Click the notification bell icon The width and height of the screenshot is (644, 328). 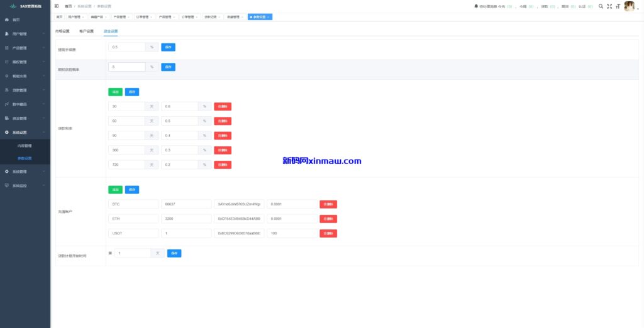476,6
